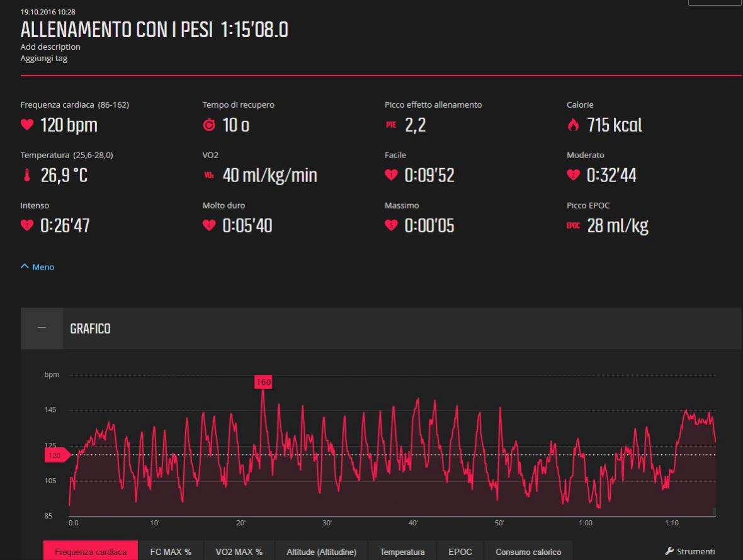Click the PTE icon next to 2,2
743x560 pixels.
coord(390,125)
